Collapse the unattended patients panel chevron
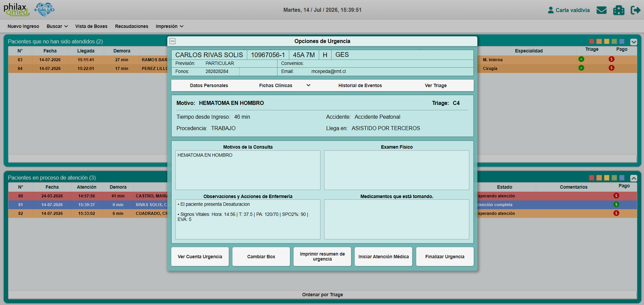Screen dimensions: 644x305 click(634, 42)
